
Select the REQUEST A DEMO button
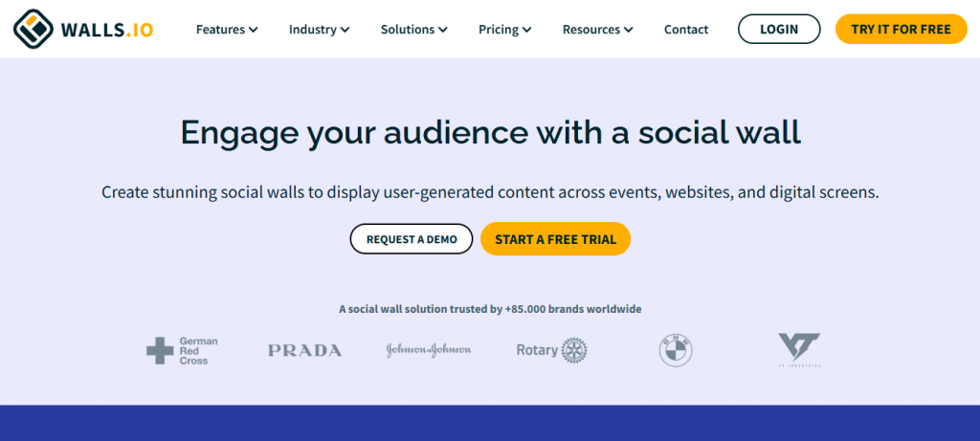point(412,238)
